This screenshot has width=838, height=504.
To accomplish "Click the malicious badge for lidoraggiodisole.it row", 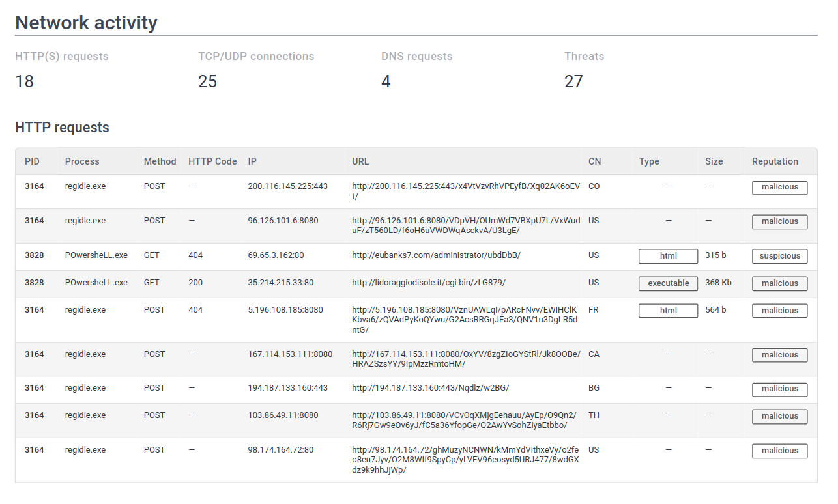I will pos(779,284).
